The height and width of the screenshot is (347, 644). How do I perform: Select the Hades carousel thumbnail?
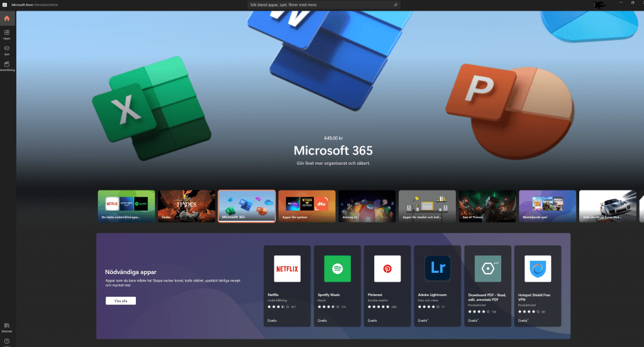tap(186, 206)
